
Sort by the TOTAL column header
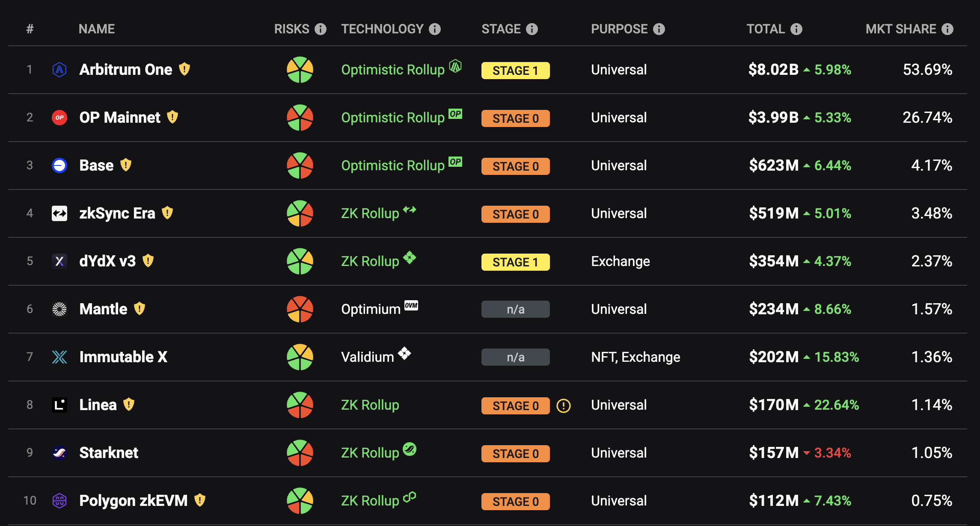coord(766,29)
